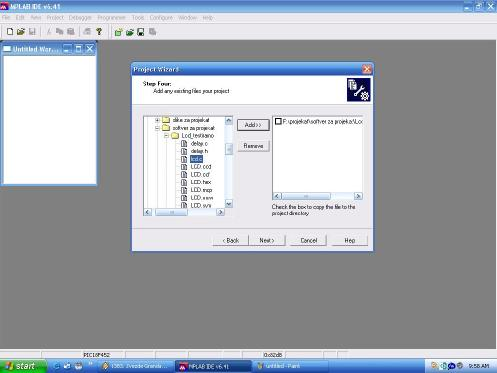
Task: Click the added files list scroll right arrow
Action: (x=358, y=196)
